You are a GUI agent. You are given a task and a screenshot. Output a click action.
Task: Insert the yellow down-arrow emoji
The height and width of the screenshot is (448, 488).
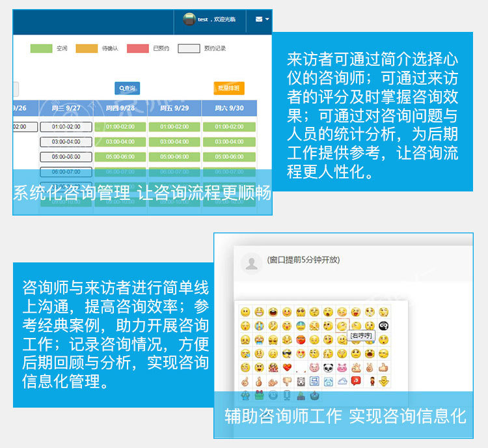(x=383, y=382)
